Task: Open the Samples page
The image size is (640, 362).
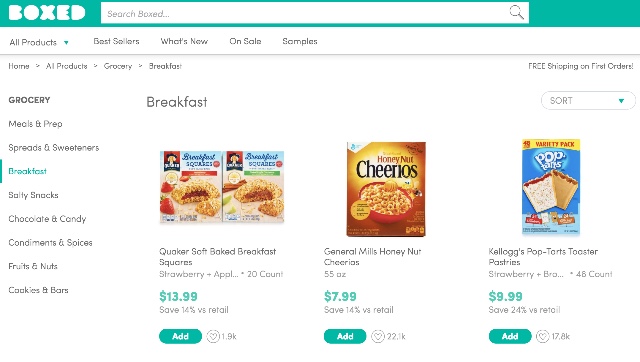Action: pos(300,41)
